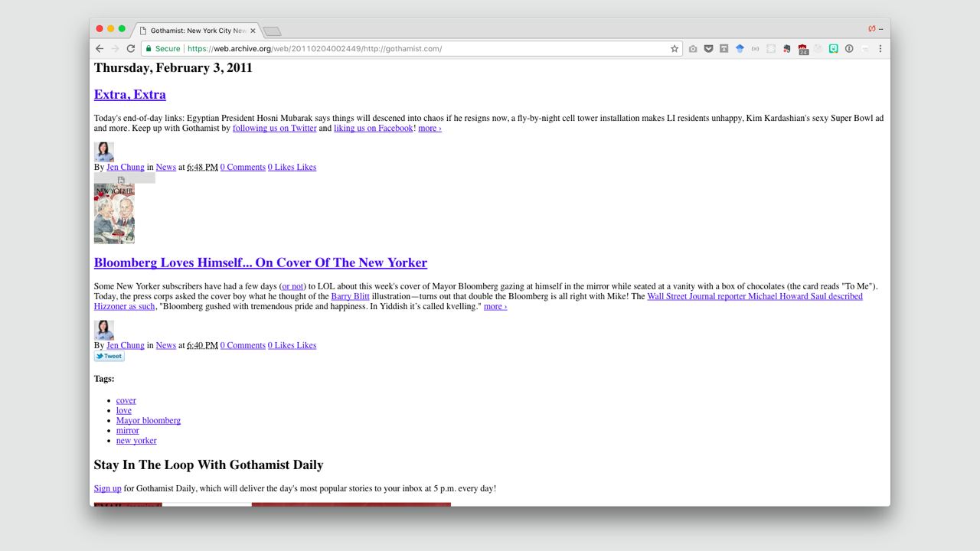Click the camera screenshot extension icon
This screenshot has width=980, height=551.
tap(693, 48)
